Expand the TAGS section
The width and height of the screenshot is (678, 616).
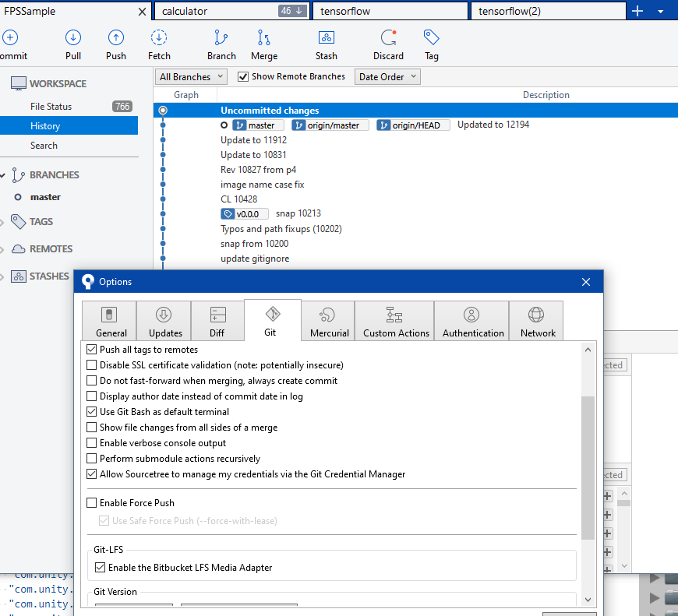coord(2,223)
